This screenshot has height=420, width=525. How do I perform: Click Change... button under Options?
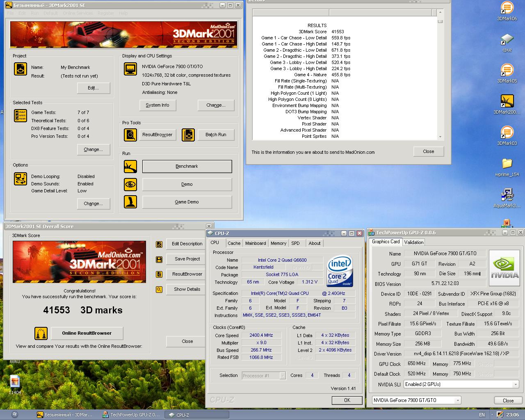click(94, 203)
